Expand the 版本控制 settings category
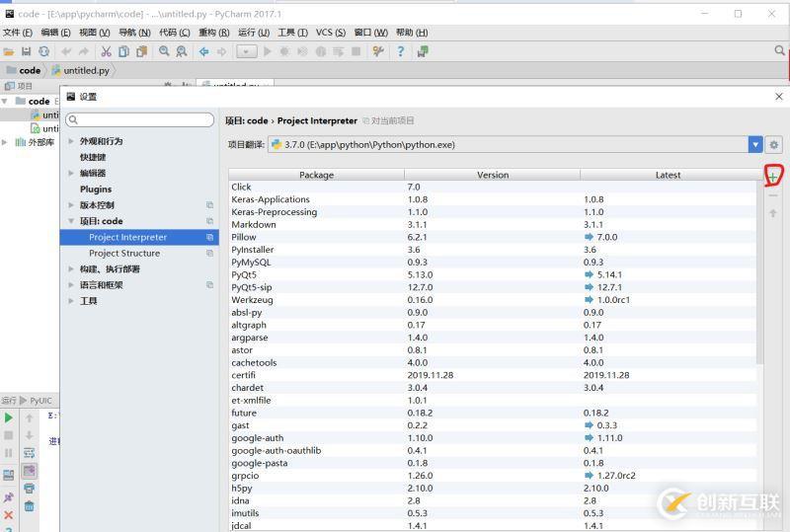Viewport: 790px width, 532px height. coord(71,205)
